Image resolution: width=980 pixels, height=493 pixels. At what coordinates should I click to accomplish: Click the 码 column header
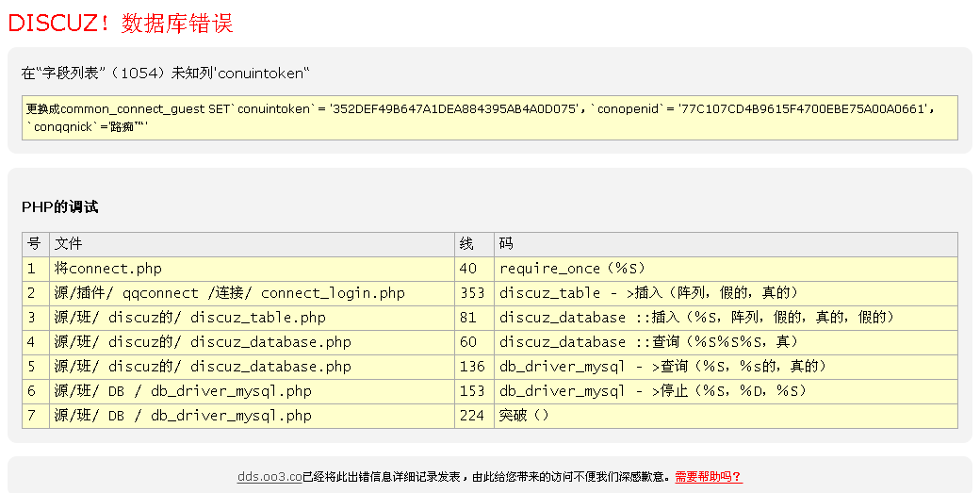(726, 244)
